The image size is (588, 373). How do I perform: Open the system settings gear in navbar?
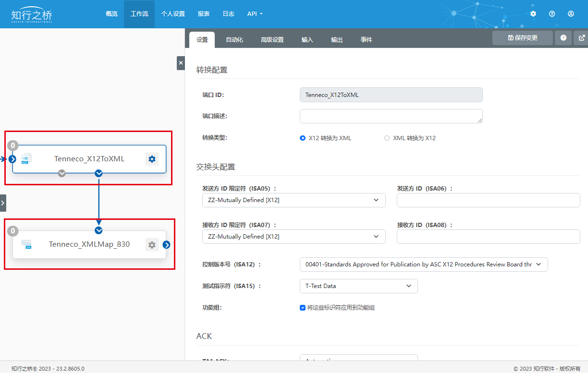[x=533, y=14]
